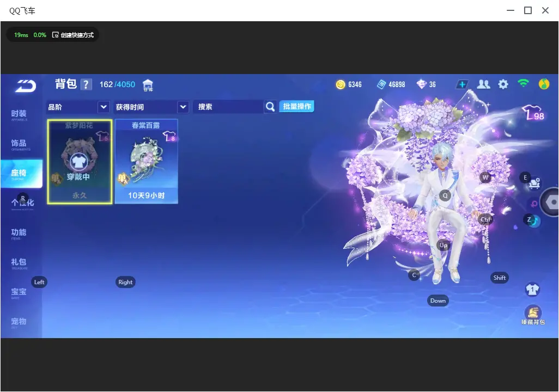Screen dimensions: 559x392
Task: Open the 臻藏背包 icon
Action: click(x=533, y=315)
